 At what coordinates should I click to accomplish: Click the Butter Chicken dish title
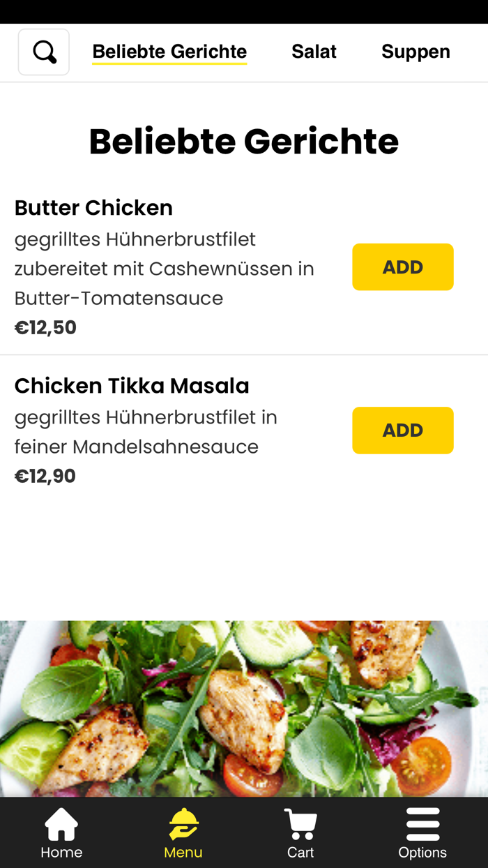(93, 207)
